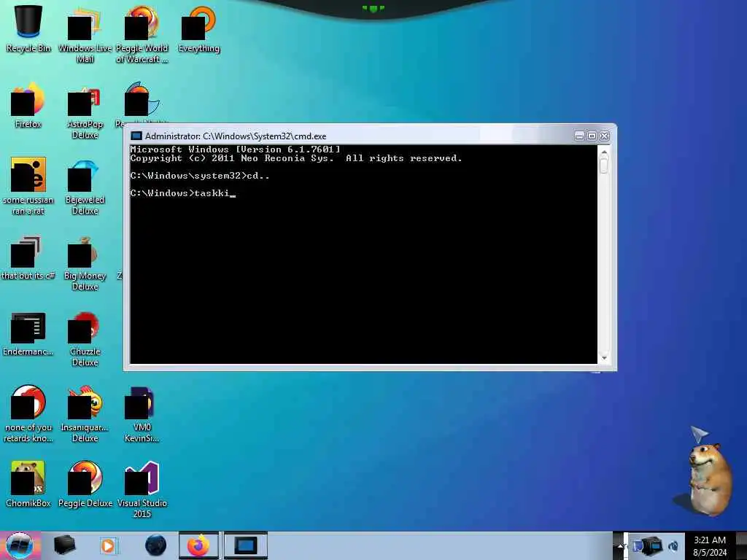Show hidden system tray icons
Image resolution: width=747 pixels, height=560 pixels.
point(620,545)
